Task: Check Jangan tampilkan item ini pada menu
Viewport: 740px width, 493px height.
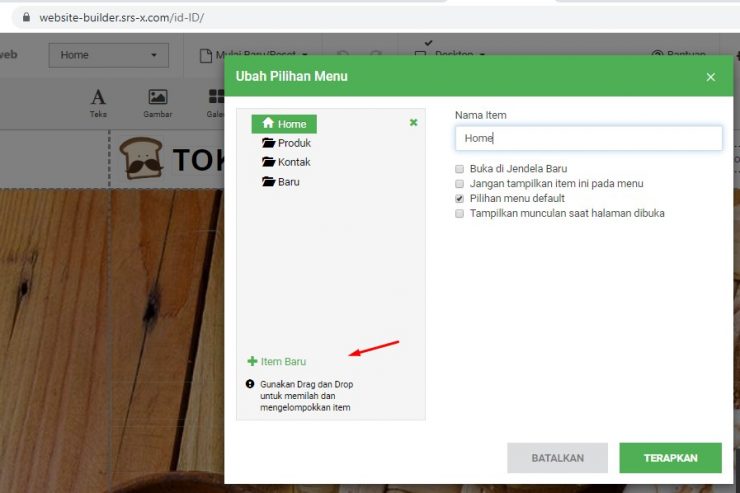Action: coord(459,184)
